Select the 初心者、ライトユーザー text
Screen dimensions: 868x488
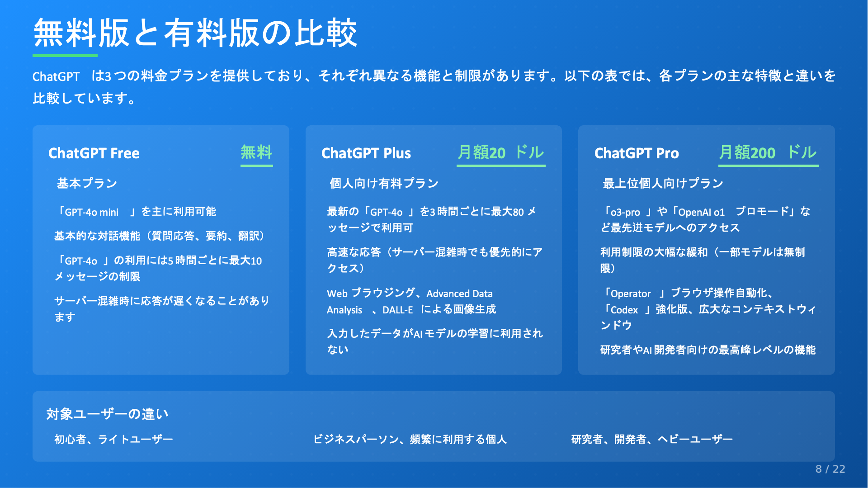tap(113, 439)
